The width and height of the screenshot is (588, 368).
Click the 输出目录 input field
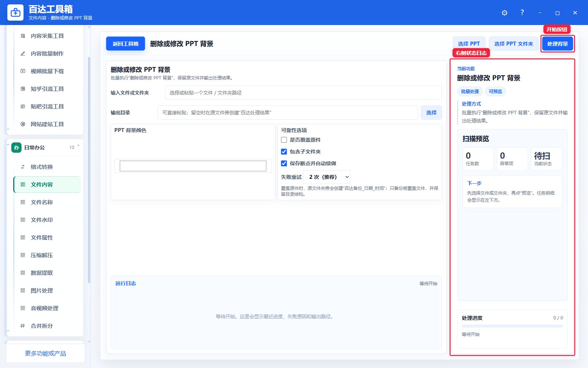tap(288, 113)
